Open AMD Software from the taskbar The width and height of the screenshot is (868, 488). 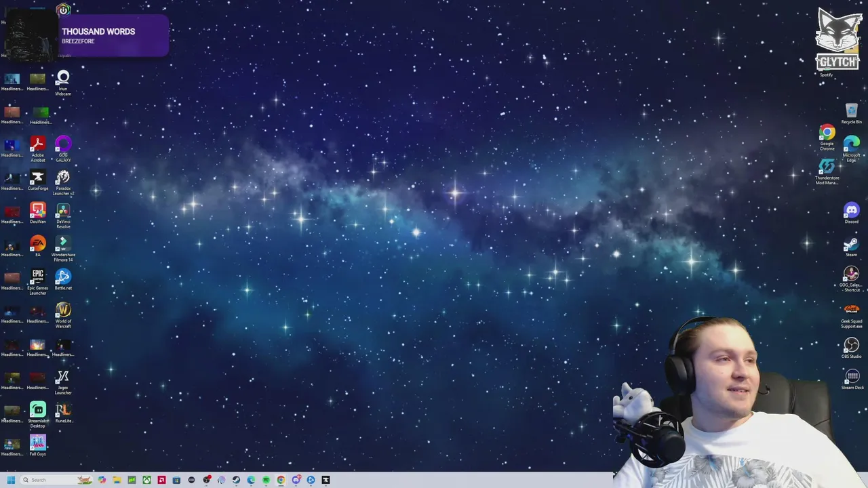161,480
